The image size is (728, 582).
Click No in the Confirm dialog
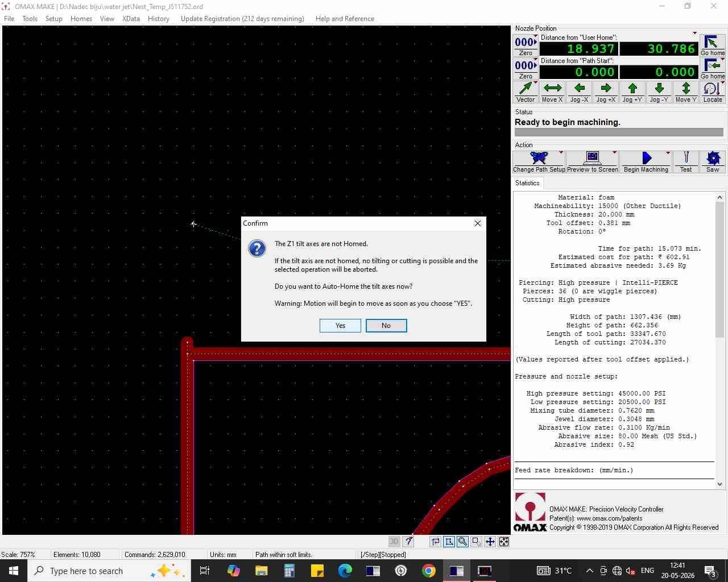pyautogui.click(x=386, y=326)
